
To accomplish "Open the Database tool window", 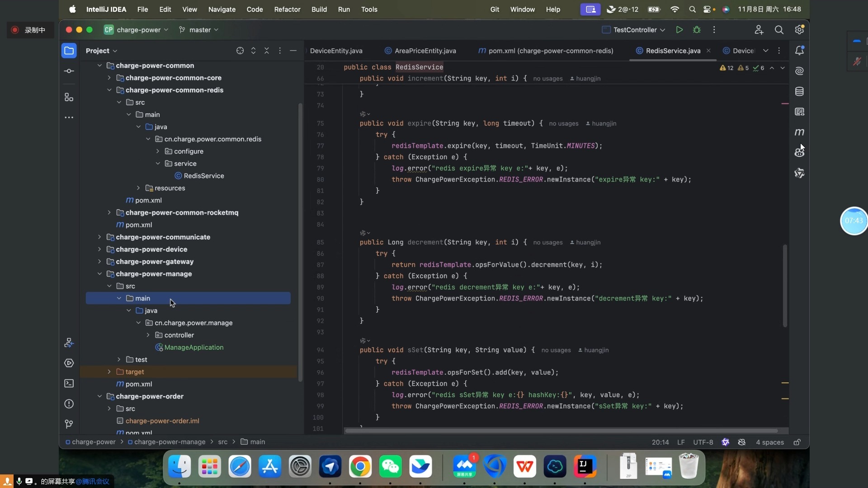I will 799,92.
